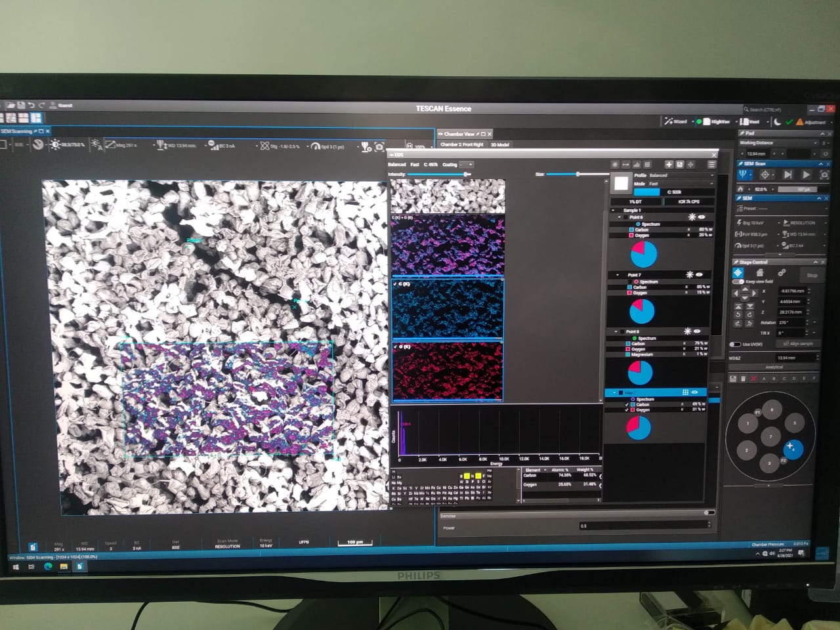
Task: Select oxygen in the periodic table below the spectrum
Action: pyautogui.click(x=478, y=476)
